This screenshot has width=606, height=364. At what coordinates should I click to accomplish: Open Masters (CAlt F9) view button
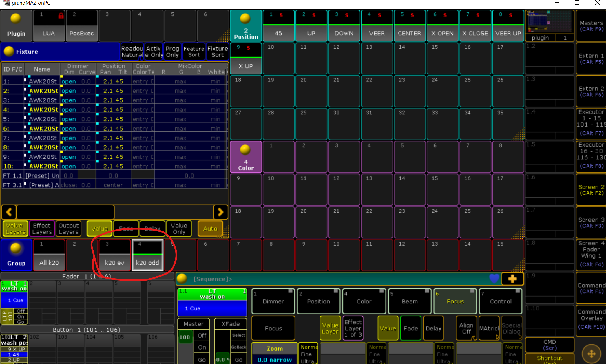tap(591, 25)
